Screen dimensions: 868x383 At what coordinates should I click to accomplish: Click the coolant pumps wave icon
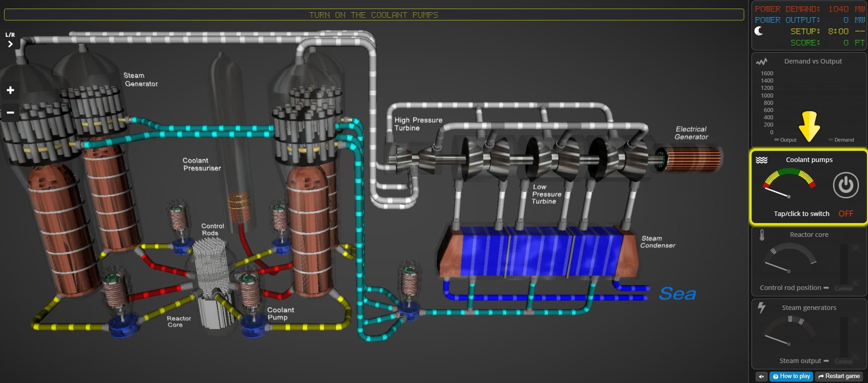761,160
